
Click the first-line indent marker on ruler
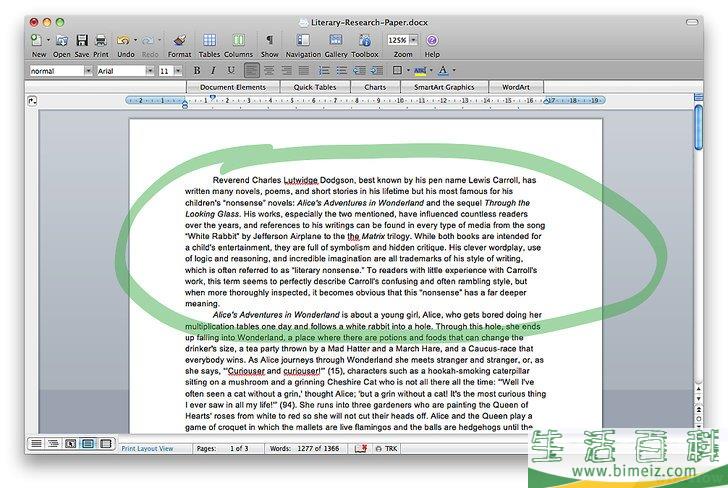(x=213, y=98)
